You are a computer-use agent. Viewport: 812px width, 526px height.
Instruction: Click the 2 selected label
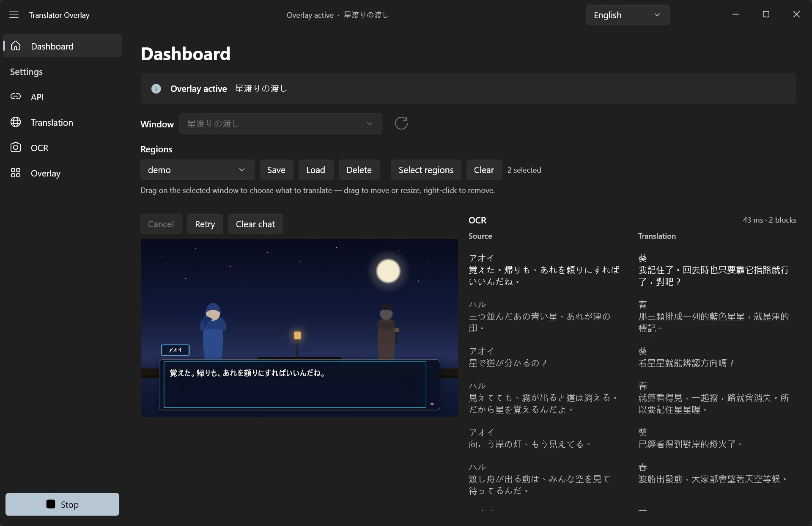click(524, 170)
